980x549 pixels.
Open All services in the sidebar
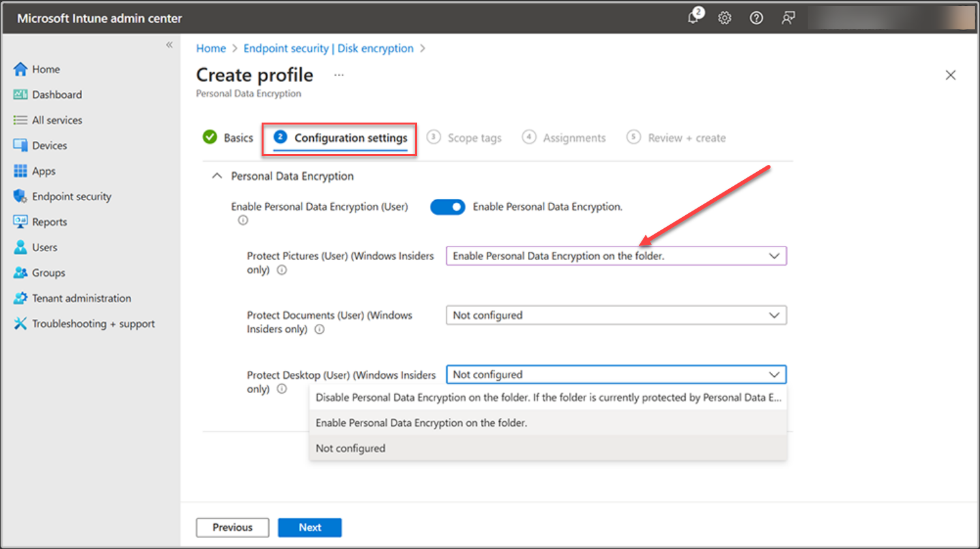(57, 120)
